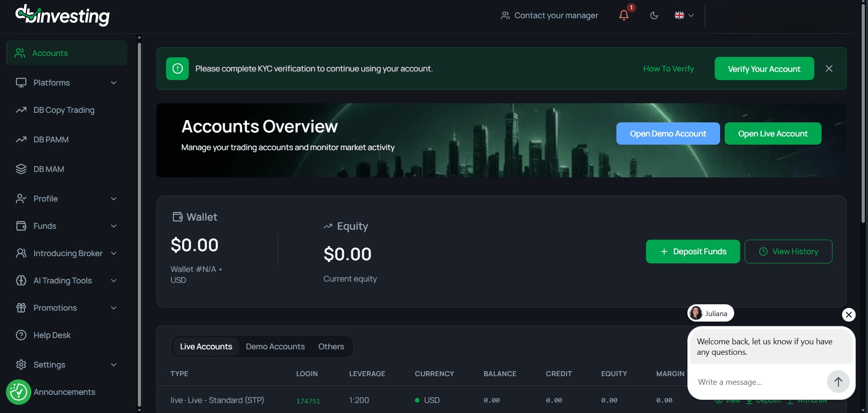Click the KYC alert info icon
Image resolution: width=868 pixels, height=413 pixels.
(177, 69)
